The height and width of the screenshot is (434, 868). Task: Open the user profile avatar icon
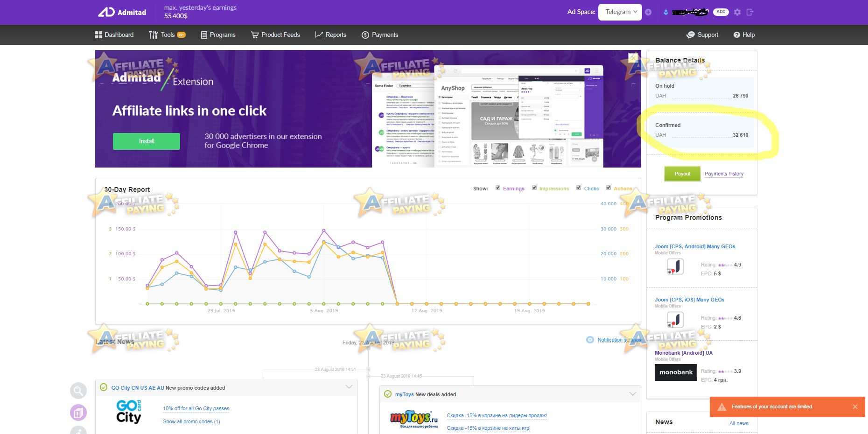click(x=666, y=12)
